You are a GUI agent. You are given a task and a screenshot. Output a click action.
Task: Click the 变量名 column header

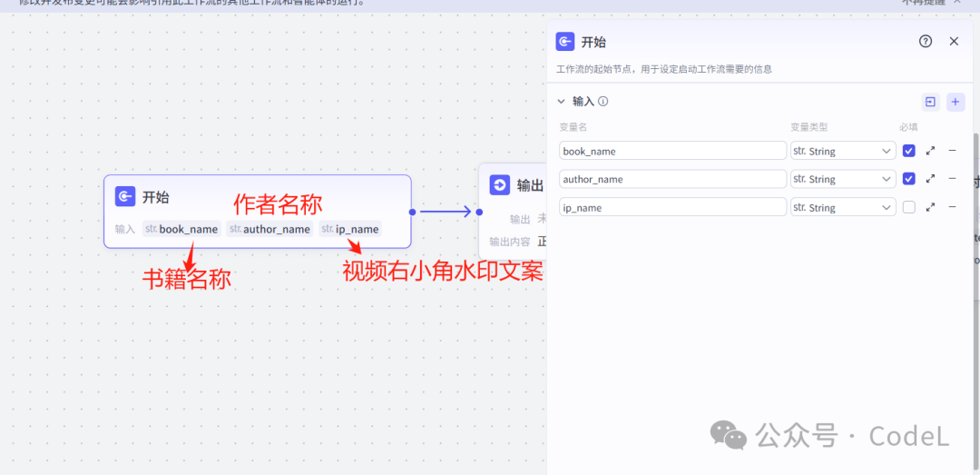573,127
